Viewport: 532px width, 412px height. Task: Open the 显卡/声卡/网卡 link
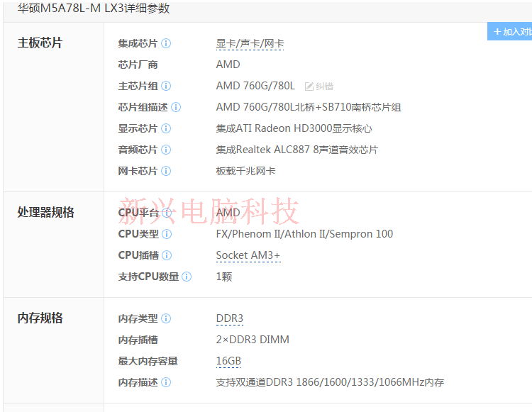[250, 44]
